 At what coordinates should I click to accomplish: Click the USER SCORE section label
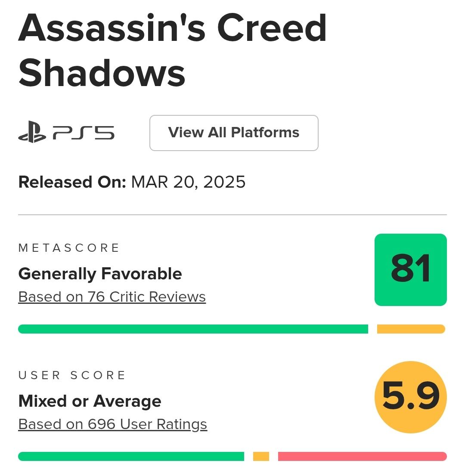72,375
